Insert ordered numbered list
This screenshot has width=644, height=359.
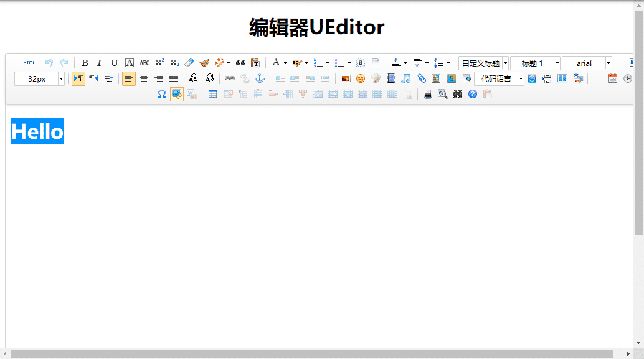318,63
